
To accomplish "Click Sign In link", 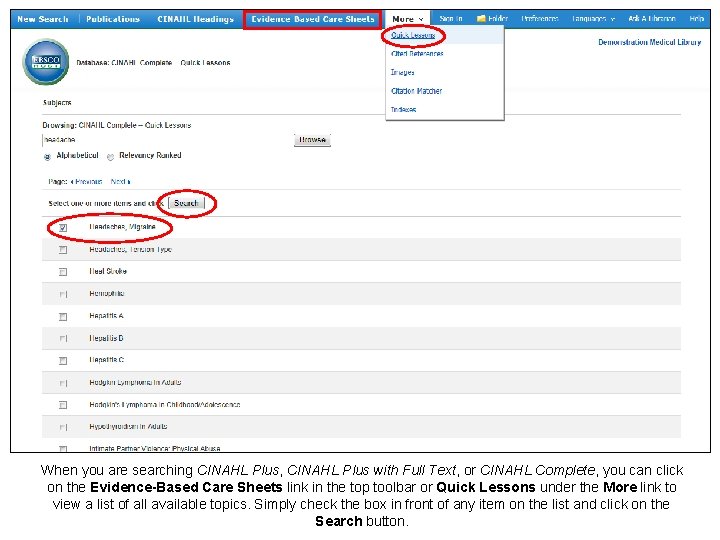I will tap(450, 19).
